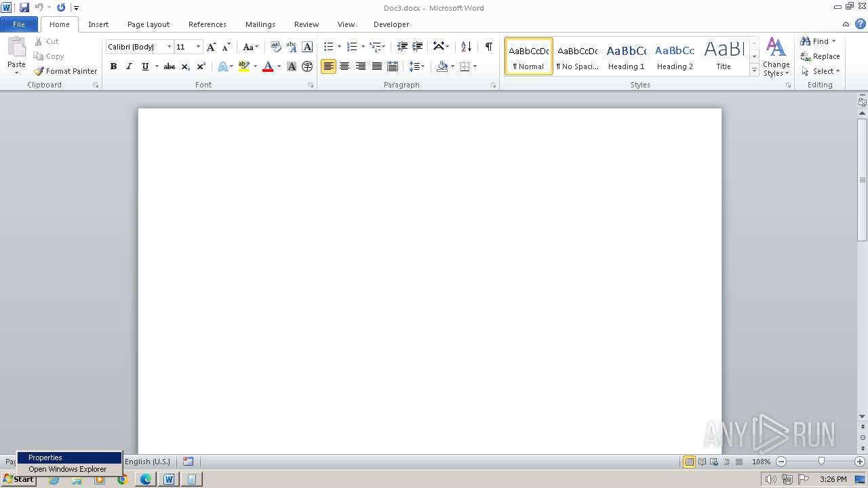Switch to Web Layout view
The height and width of the screenshot is (488, 868).
click(x=714, y=462)
